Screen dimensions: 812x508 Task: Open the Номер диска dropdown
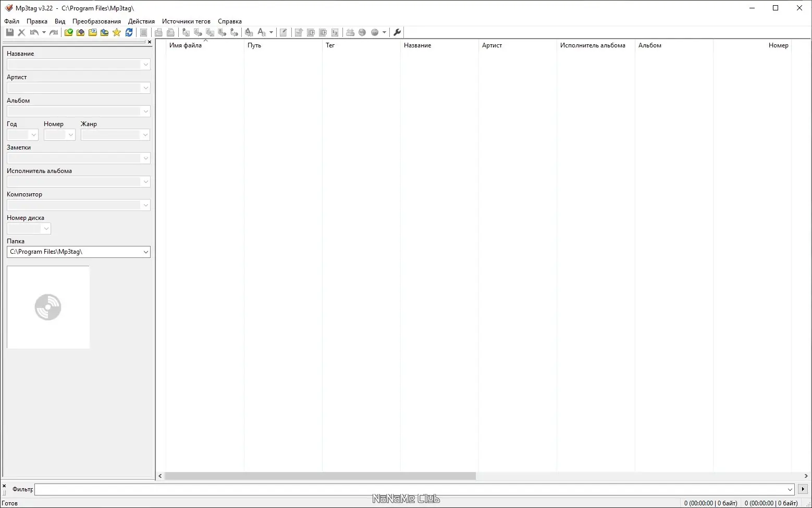click(x=46, y=229)
